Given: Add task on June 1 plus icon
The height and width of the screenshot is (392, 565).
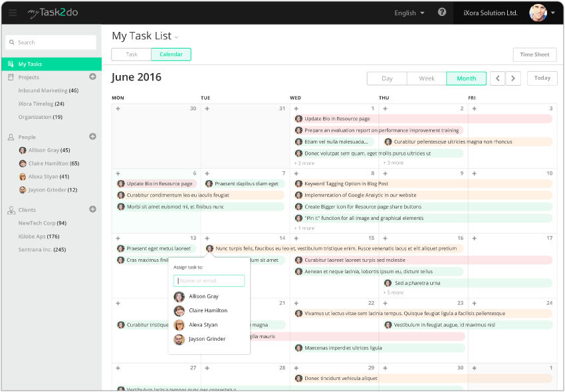Looking at the screenshot, I should pos(296,108).
